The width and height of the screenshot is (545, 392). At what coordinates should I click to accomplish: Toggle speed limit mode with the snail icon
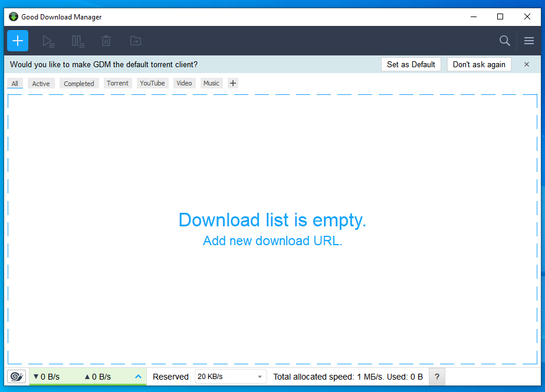tap(16, 376)
